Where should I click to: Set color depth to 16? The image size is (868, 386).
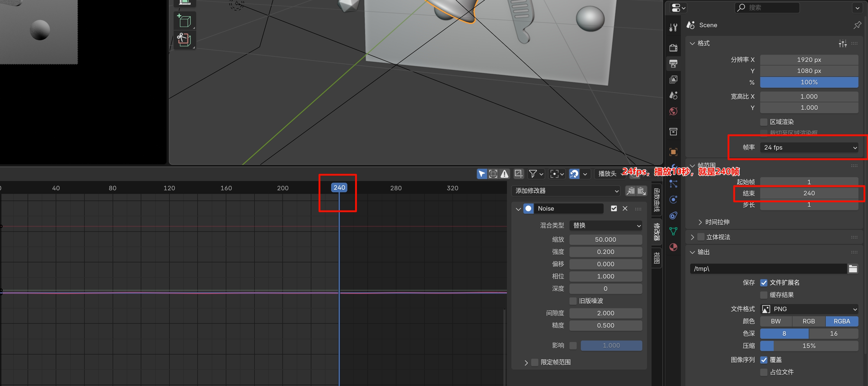833,333
